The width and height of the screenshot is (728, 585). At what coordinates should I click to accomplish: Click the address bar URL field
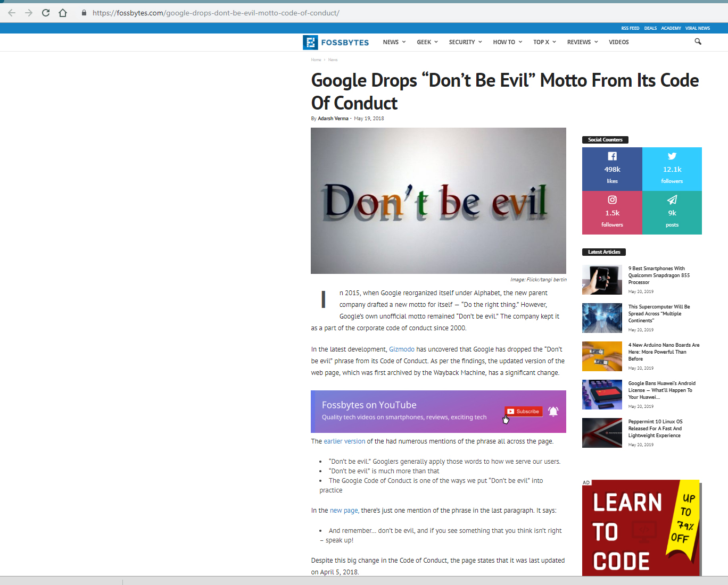(216, 13)
